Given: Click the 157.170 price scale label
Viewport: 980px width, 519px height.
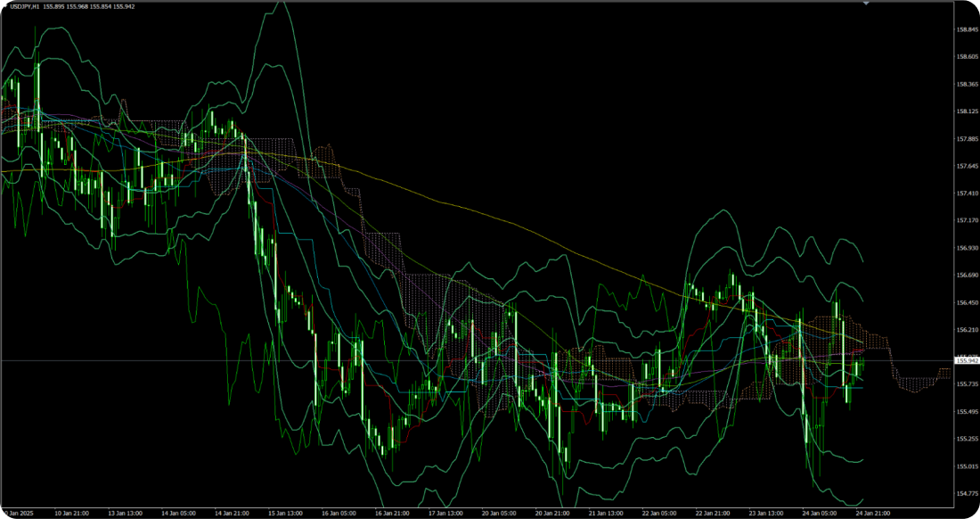Looking at the screenshot, I should (x=967, y=221).
